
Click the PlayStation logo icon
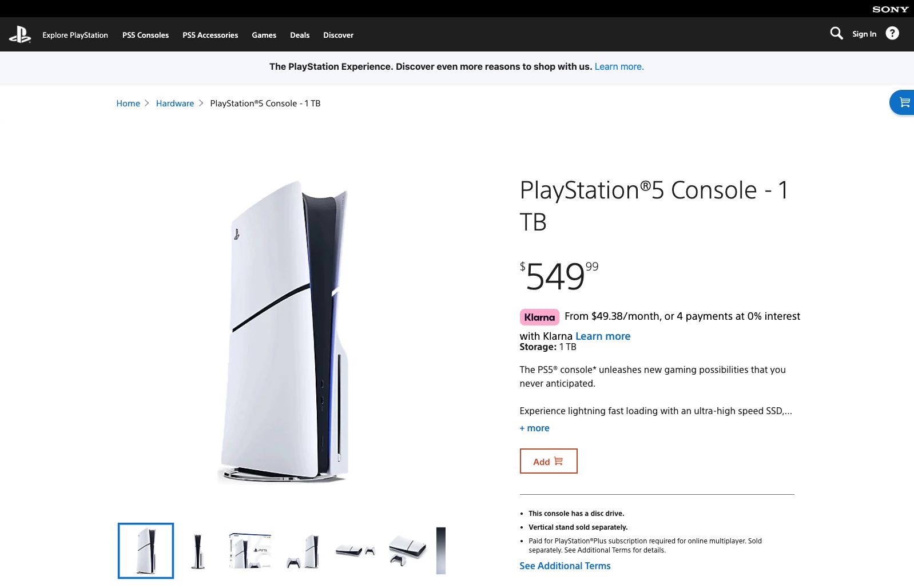[20, 35]
